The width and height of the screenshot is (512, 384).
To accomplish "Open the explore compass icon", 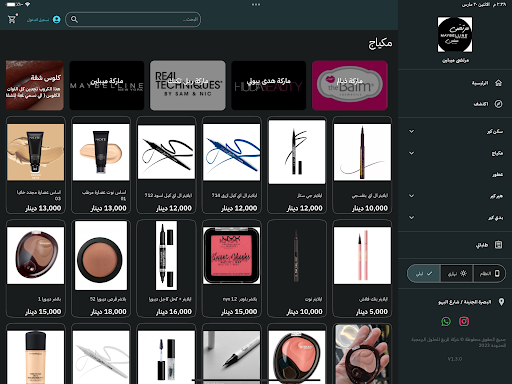I will [498, 104].
